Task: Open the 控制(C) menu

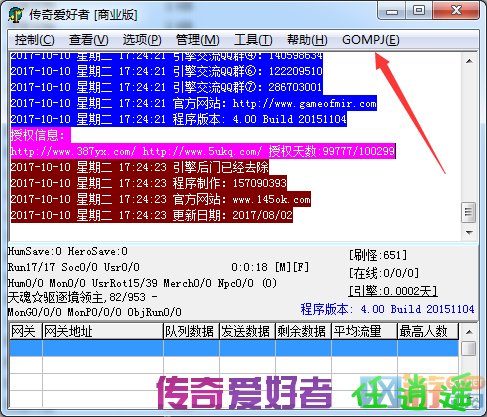Action: (34, 40)
